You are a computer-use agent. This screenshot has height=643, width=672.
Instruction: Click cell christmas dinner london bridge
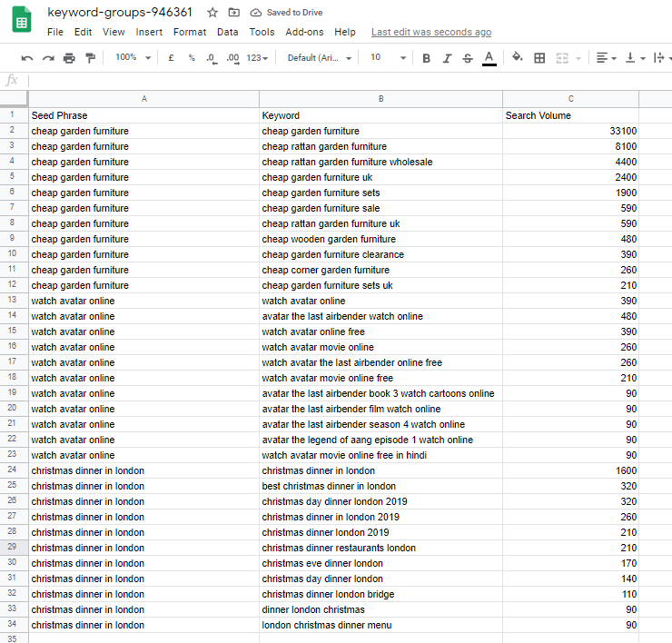pyautogui.click(x=381, y=594)
